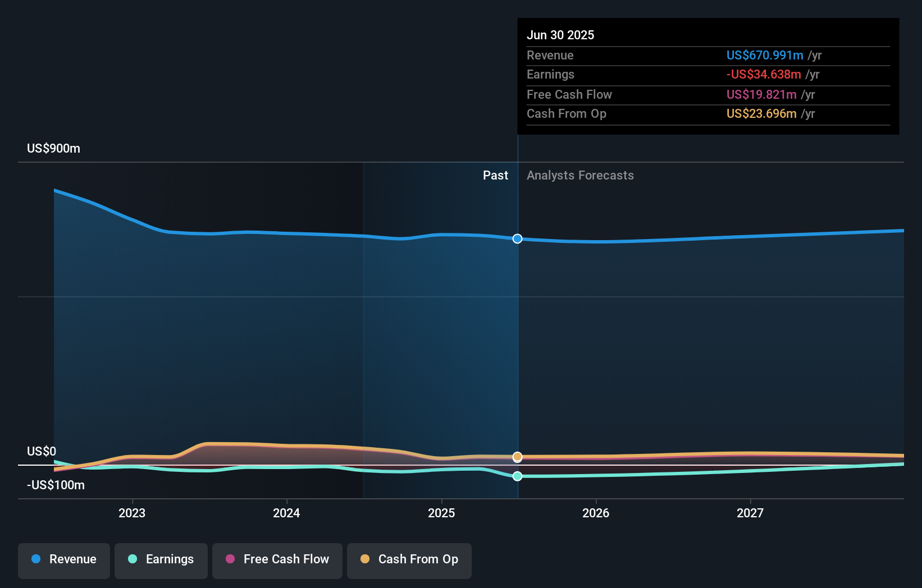Toggle the Earnings legend series

tap(161, 561)
